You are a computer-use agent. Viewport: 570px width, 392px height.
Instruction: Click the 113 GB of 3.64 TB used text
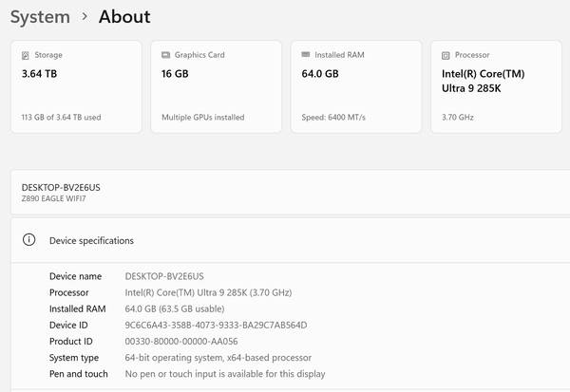(61, 118)
